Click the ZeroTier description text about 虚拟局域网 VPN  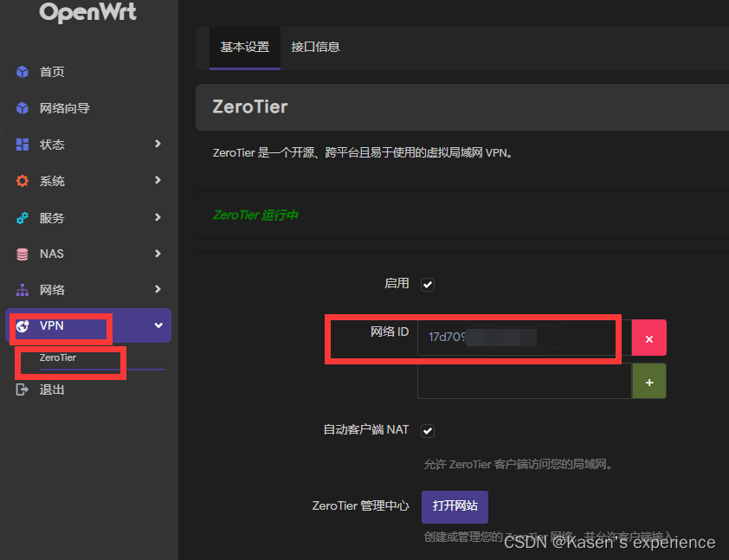(363, 153)
